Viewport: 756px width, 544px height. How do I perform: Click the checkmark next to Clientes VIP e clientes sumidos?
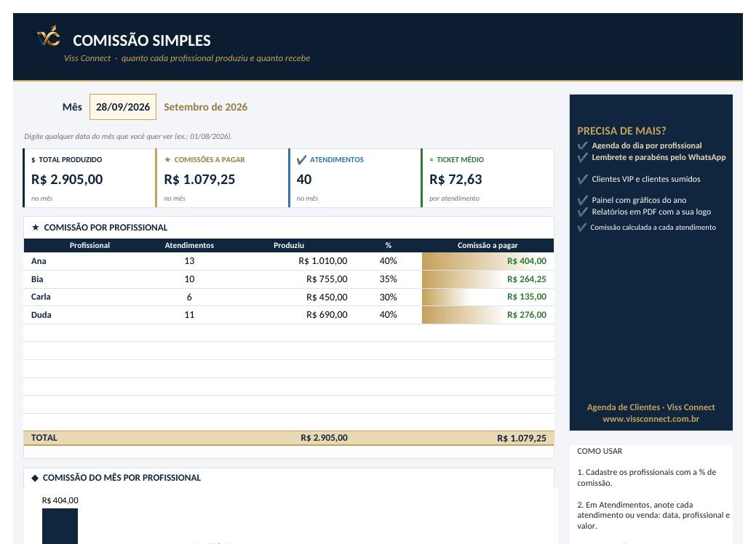(x=583, y=179)
